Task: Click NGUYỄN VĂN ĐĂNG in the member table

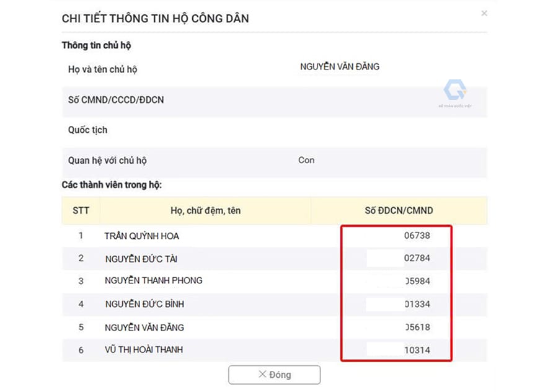Action: (x=144, y=327)
